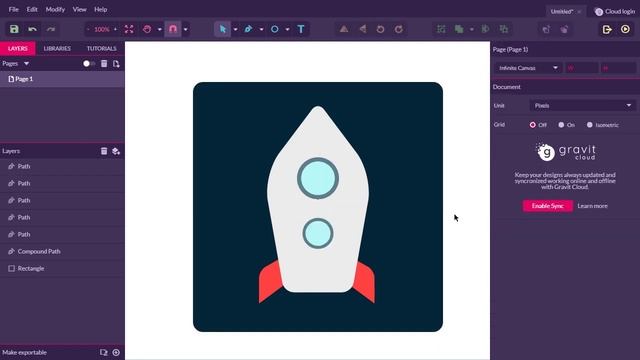Toggle the magnet Snapping icon

(x=173, y=29)
